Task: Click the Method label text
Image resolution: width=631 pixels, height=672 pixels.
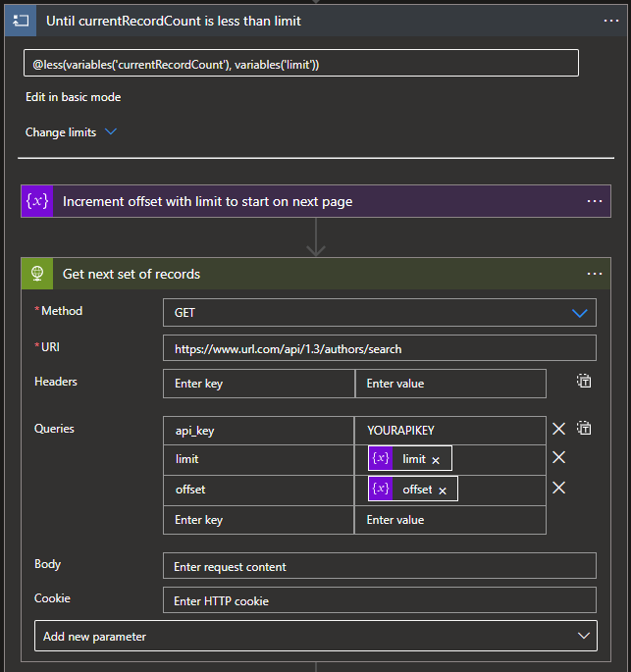Action: [62, 311]
